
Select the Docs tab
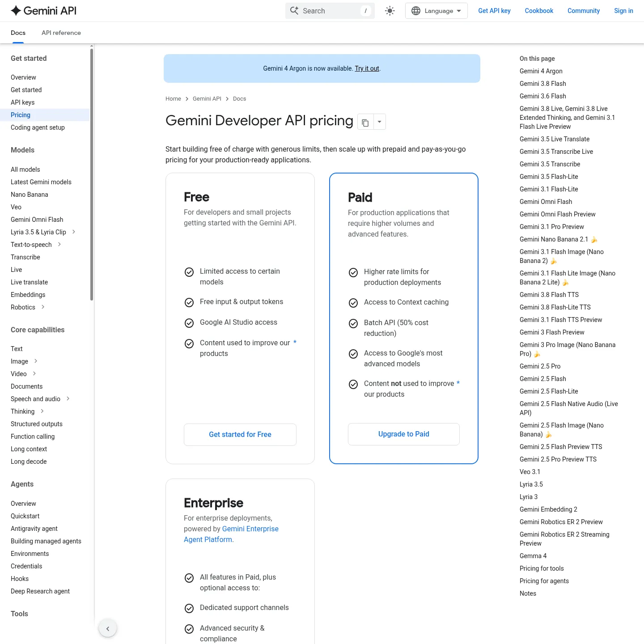18,33
